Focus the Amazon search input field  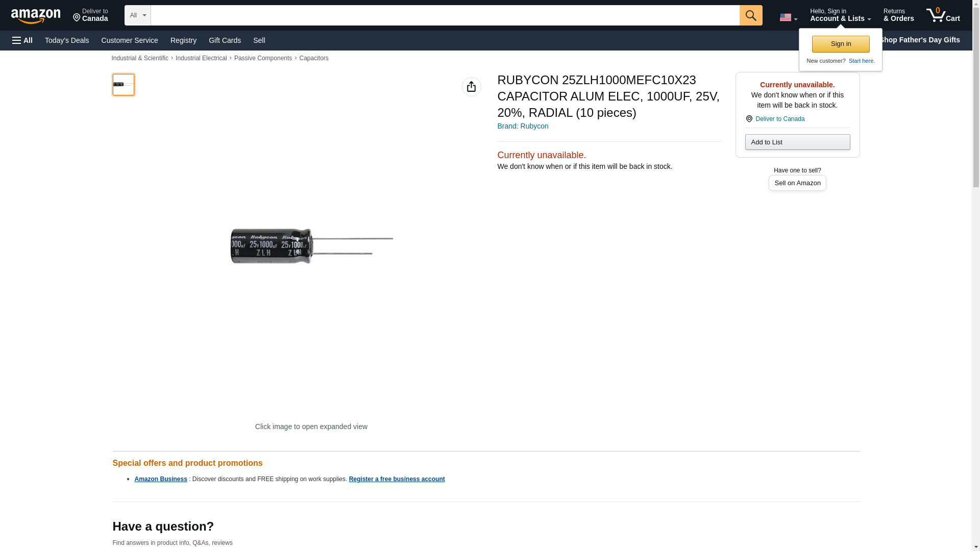445,15
